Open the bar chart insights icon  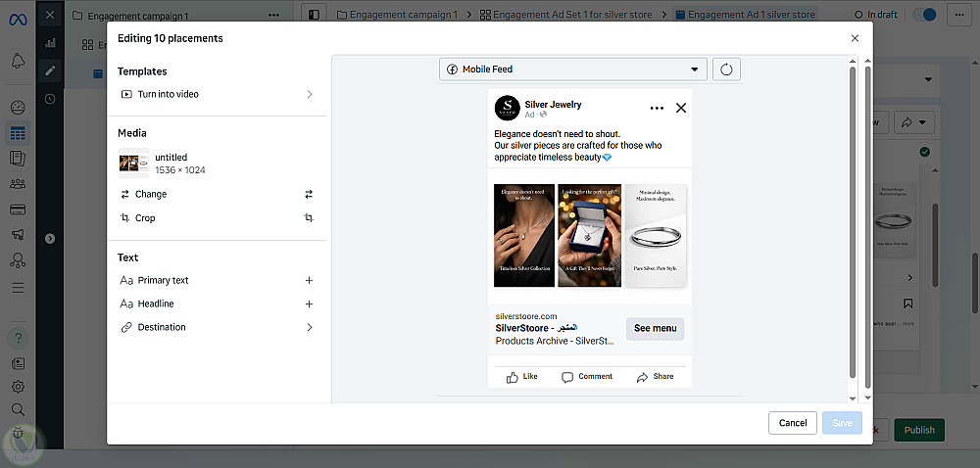(x=50, y=43)
